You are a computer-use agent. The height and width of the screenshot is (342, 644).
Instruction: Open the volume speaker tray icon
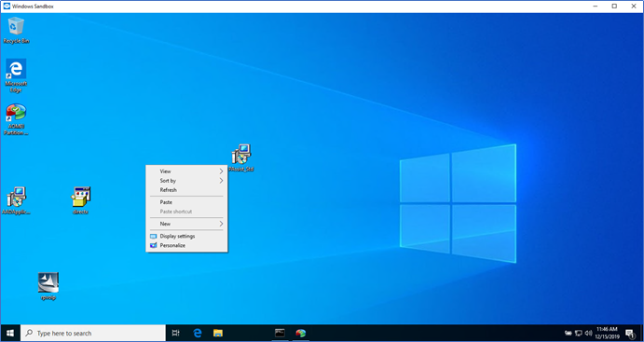588,333
